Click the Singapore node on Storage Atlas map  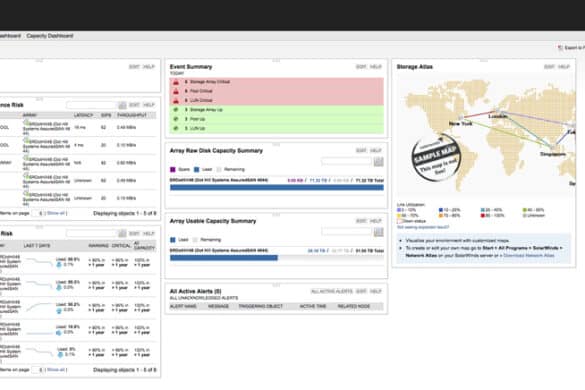pos(553,148)
